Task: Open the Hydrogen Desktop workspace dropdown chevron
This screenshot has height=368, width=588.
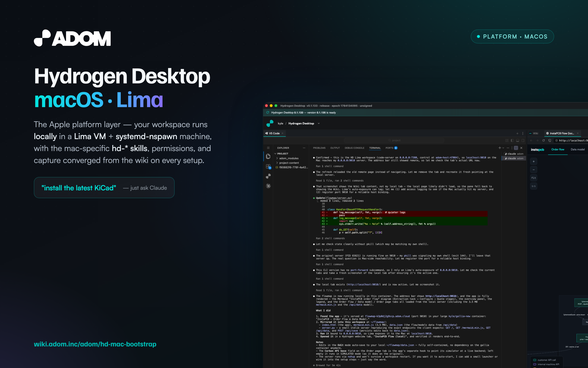Action: point(319,123)
